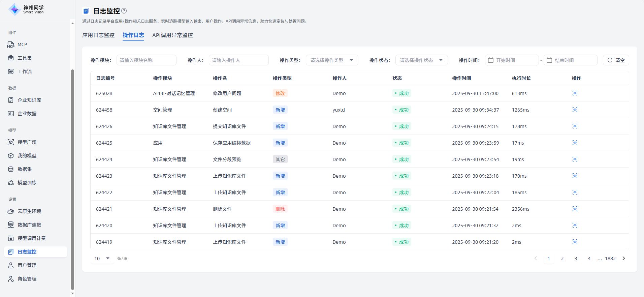Click the 工作流 sidebar icon
Viewport: 644px width, 297px height.
pyautogui.click(x=11, y=71)
